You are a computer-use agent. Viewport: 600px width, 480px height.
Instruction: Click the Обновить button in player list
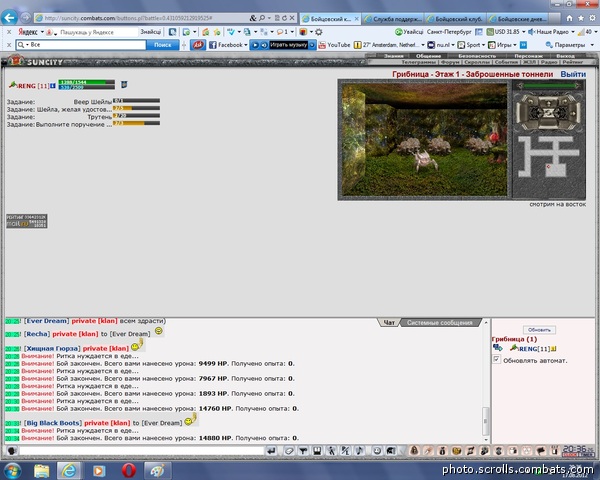coord(539,330)
